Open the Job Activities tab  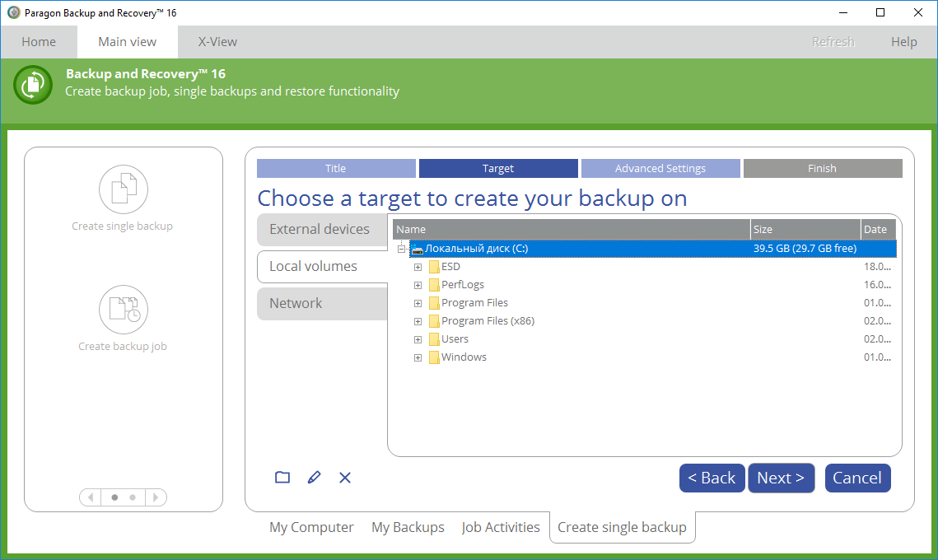(x=501, y=527)
